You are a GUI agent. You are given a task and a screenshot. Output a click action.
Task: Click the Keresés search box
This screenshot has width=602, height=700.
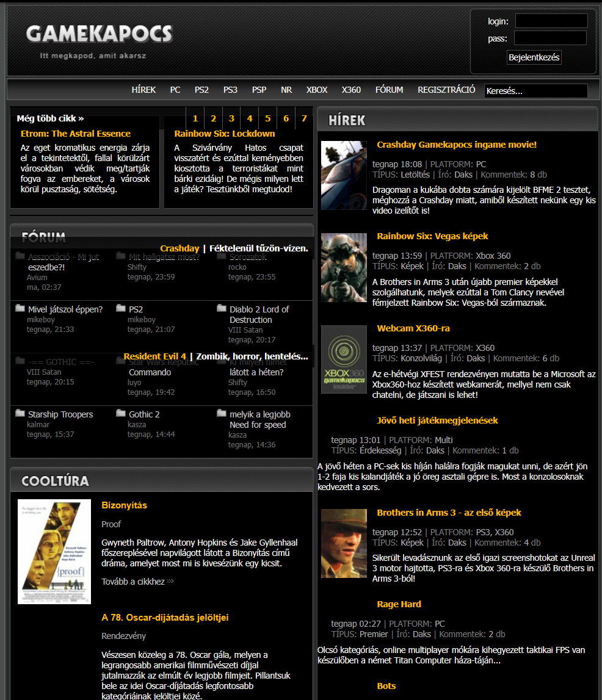click(536, 90)
